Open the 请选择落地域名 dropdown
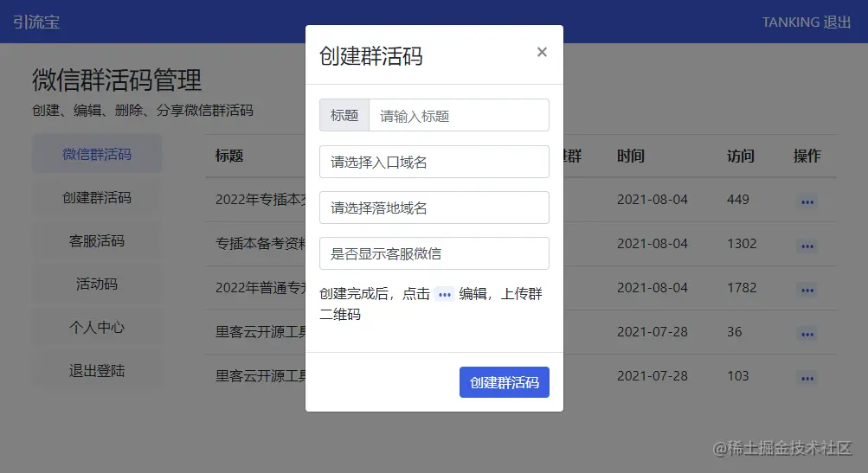This screenshot has height=473, width=868. [x=434, y=208]
